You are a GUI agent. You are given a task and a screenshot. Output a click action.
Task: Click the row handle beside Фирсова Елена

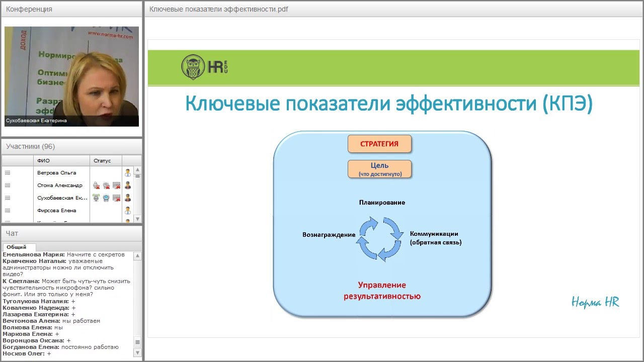tap(8, 210)
